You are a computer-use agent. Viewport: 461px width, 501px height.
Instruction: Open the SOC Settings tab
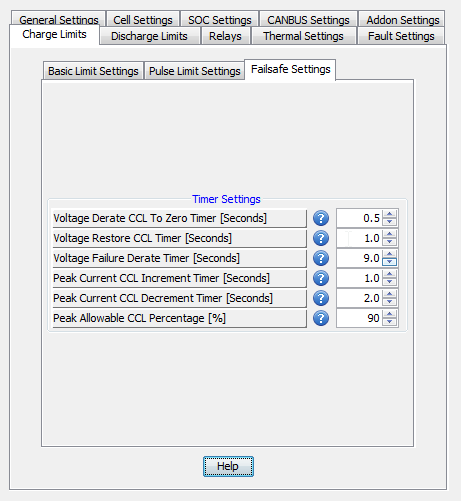click(x=220, y=19)
